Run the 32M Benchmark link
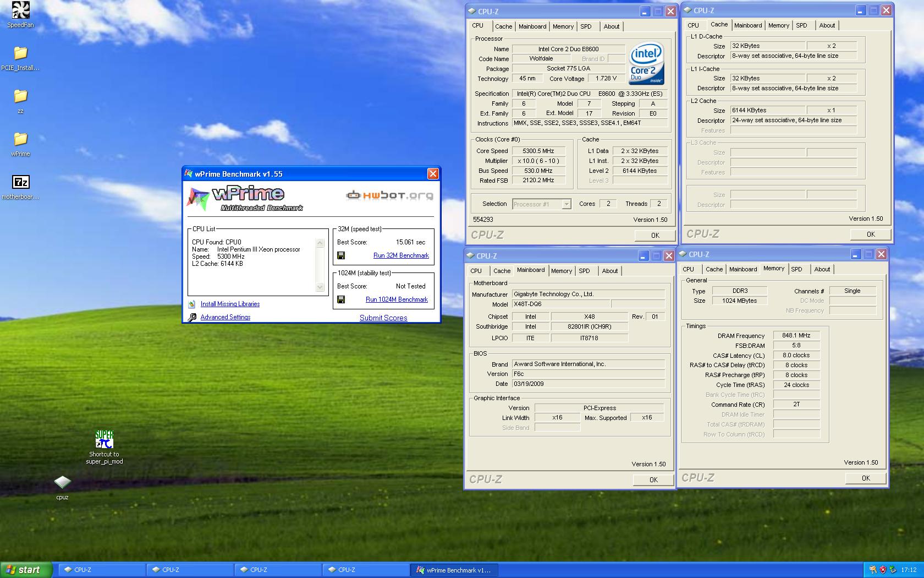This screenshot has width=924, height=578. pos(401,255)
